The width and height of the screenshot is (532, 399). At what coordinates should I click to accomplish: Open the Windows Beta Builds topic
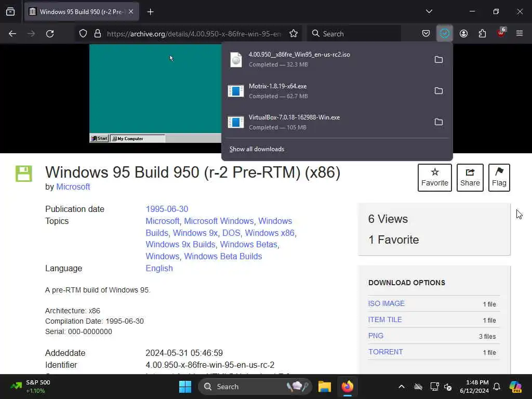[223, 256]
